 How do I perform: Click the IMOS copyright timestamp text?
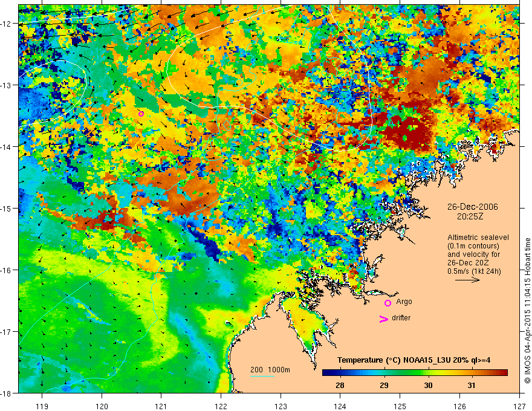[x=527, y=311]
